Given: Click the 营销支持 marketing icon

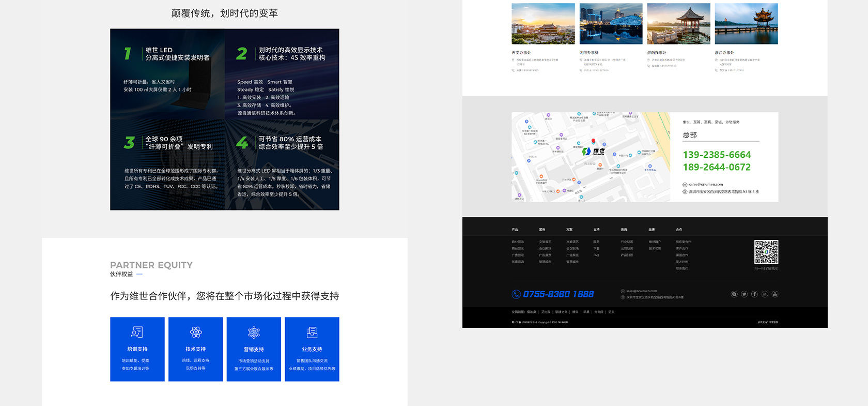Looking at the screenshot, I should point(254,332).
